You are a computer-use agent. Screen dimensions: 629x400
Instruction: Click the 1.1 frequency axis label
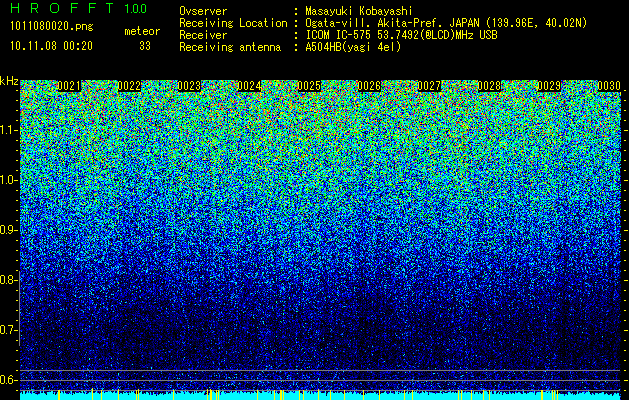tap(8, 130)
